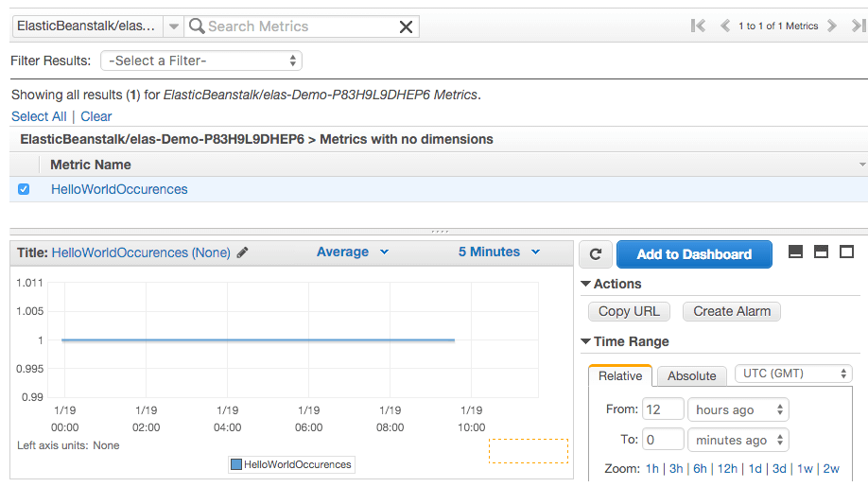868x487 pixels.
Task: Click the Copy URL button
Action: coord(629,311)
